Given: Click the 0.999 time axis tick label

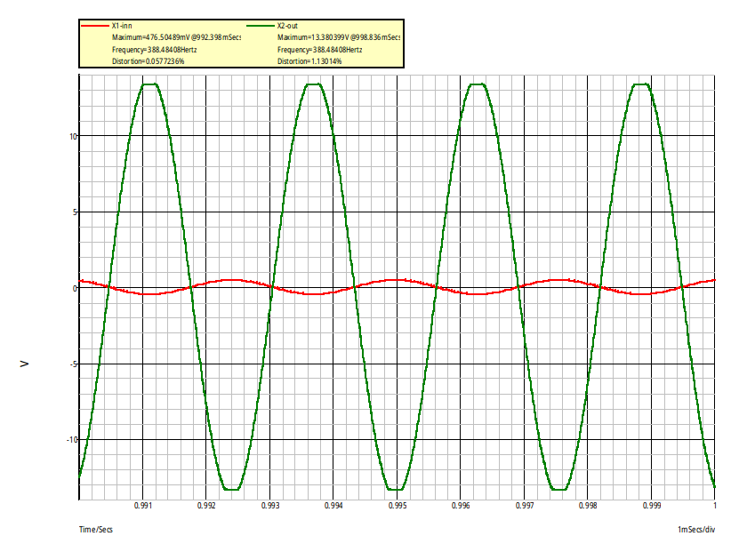Looking at the screenshot, I should coord(652,505).
